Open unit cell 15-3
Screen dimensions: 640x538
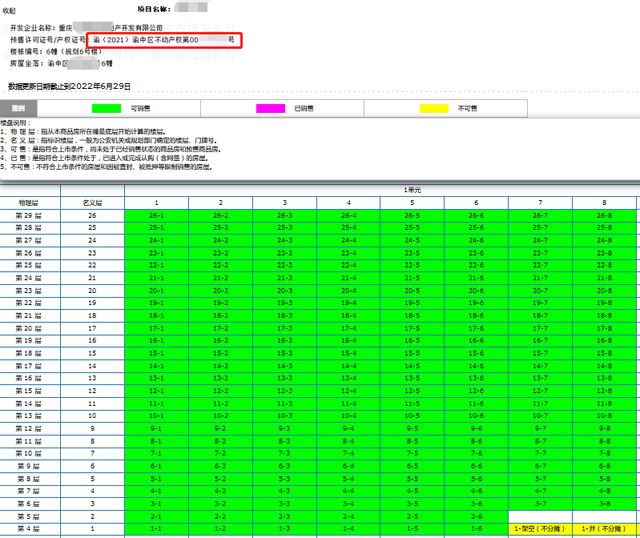pos(284,353)
